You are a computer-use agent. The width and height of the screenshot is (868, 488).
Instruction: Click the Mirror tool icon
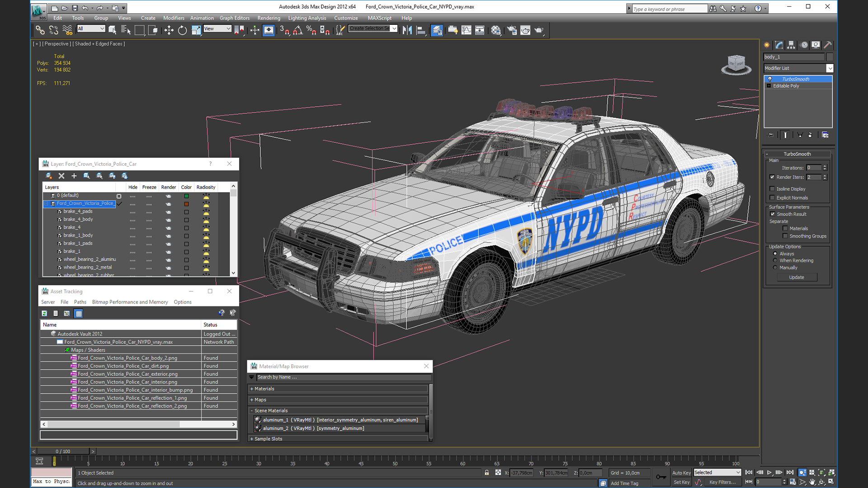click(407, 30)
